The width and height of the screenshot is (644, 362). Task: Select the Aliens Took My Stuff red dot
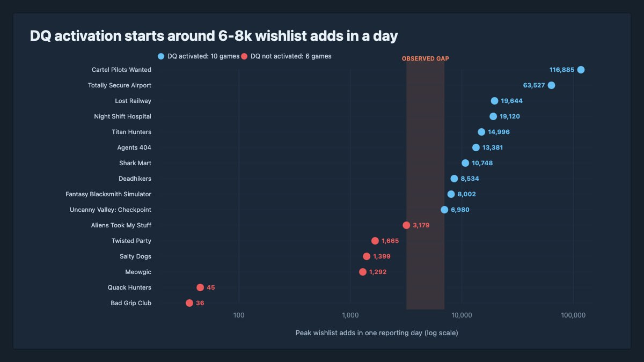[406, 225]
